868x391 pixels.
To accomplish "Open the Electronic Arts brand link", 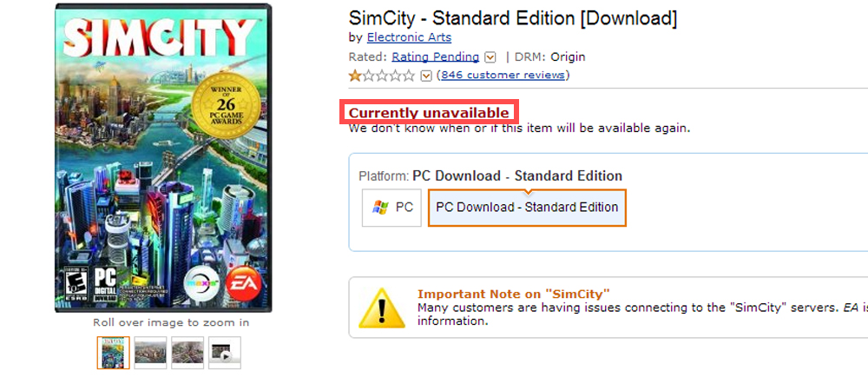I will pyautogui.click(x=409, y=37).
